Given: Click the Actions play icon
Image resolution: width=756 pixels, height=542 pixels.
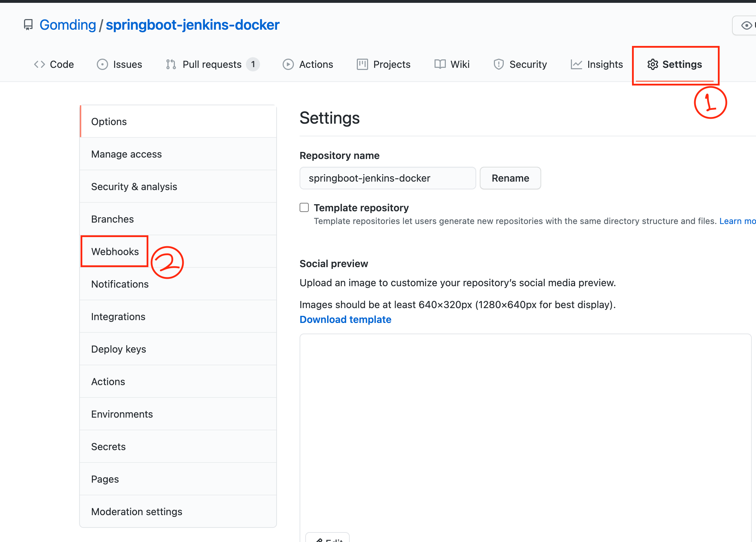Looking at the screenshot, I should (x=288, y=64).
